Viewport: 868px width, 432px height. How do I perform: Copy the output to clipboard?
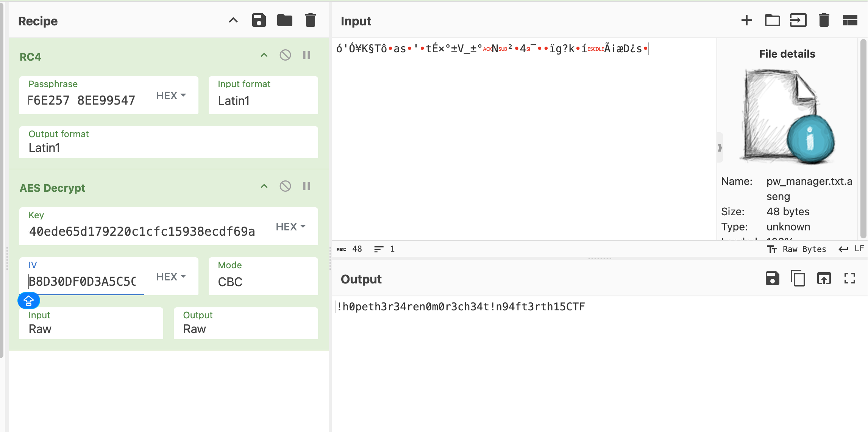tap(798, 279)
